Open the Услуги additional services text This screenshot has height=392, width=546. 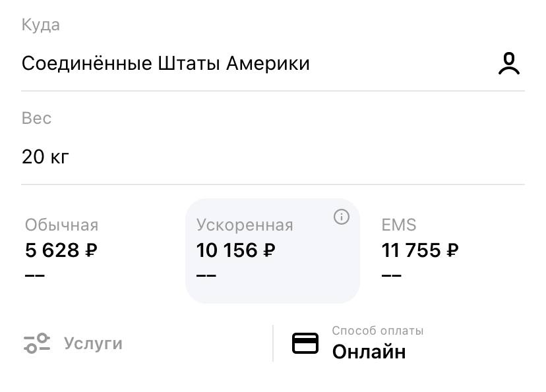pos(93,343)
